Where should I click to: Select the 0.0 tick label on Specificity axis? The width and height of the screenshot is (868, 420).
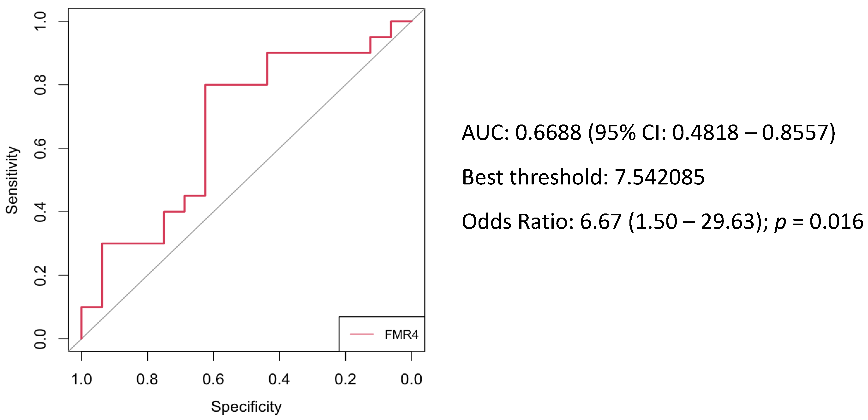pyautogui.click(x=411, y=379)
